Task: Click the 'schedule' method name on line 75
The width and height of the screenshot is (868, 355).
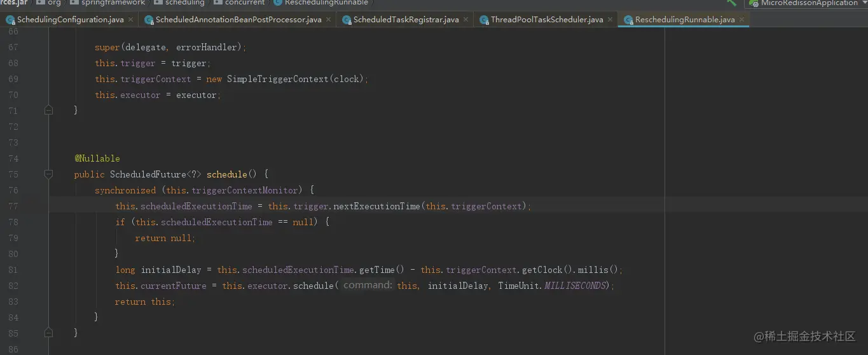Action: [x=226, y=174]
